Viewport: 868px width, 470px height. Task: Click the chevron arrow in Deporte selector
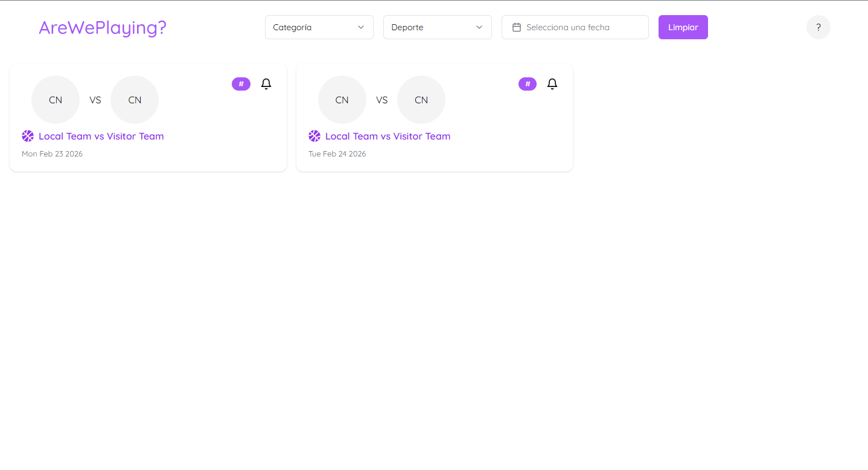479,27
